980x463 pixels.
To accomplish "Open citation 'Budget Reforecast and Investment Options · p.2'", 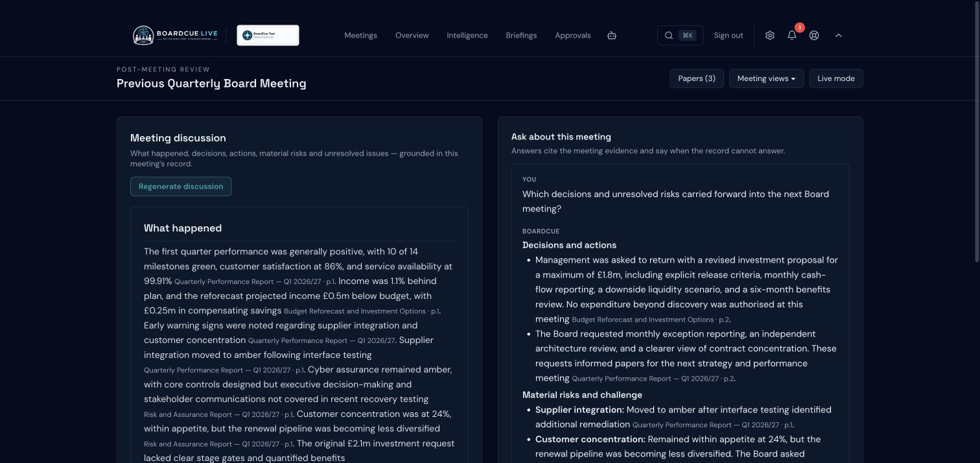I will coord(651,320).
